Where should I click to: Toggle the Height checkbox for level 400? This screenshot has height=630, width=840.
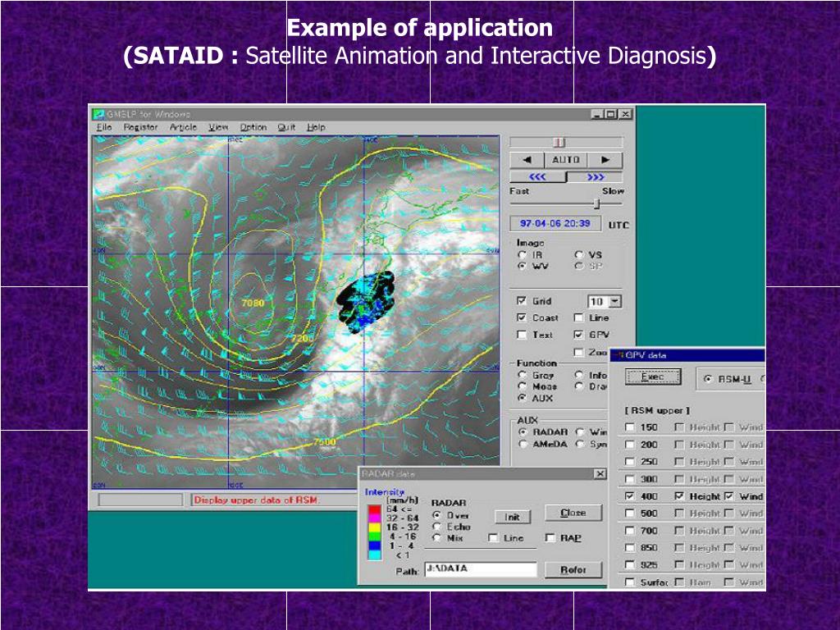click(679, 496)
